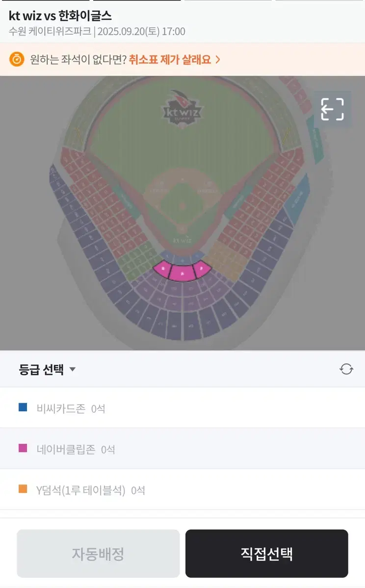
Task: Select the Y덤석(1루 테이블석) grade row
Action: click(x=182, y=490)
